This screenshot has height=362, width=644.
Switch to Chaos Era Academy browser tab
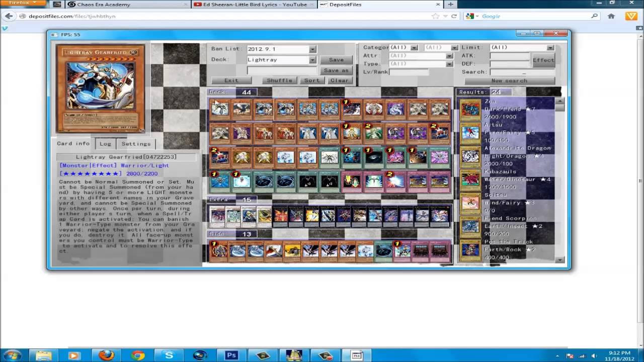click(126, 5)
